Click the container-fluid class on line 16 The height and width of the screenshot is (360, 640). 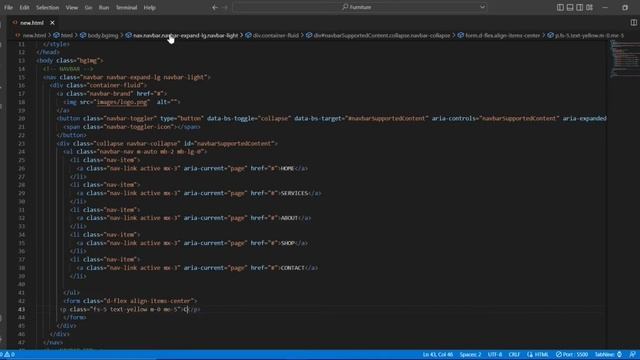coord(115,85)
